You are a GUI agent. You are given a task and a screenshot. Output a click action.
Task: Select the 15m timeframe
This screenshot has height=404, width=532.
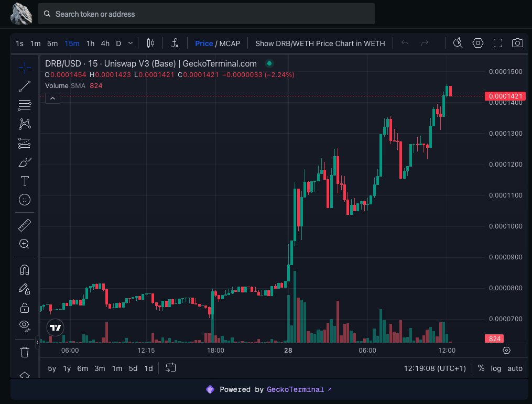72,43
